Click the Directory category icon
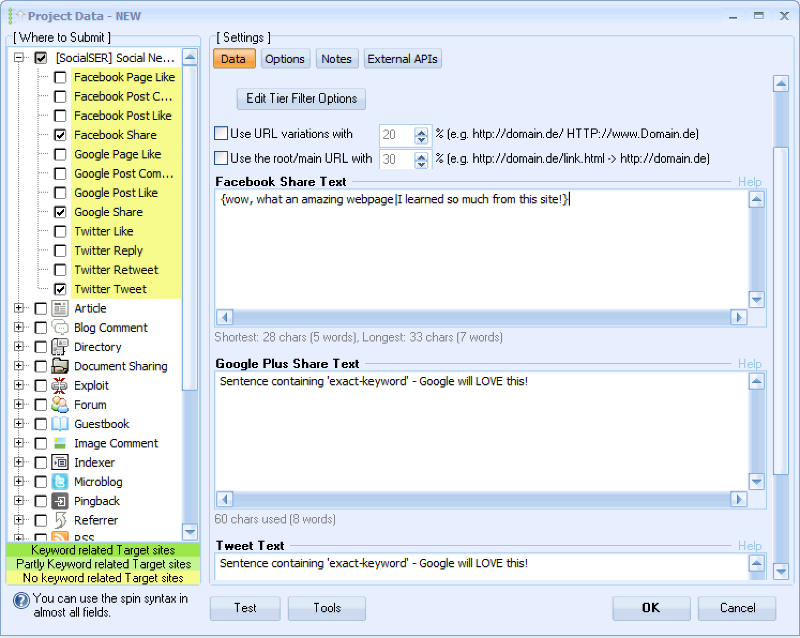 pyautogui.click(x=60, y=347)
